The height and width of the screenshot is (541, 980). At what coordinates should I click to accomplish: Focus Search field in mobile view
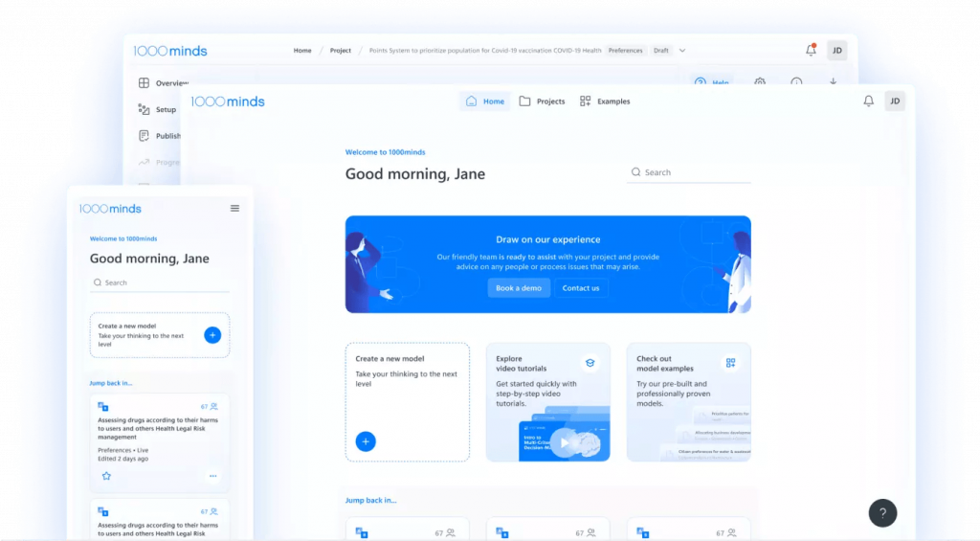[160, 282]
